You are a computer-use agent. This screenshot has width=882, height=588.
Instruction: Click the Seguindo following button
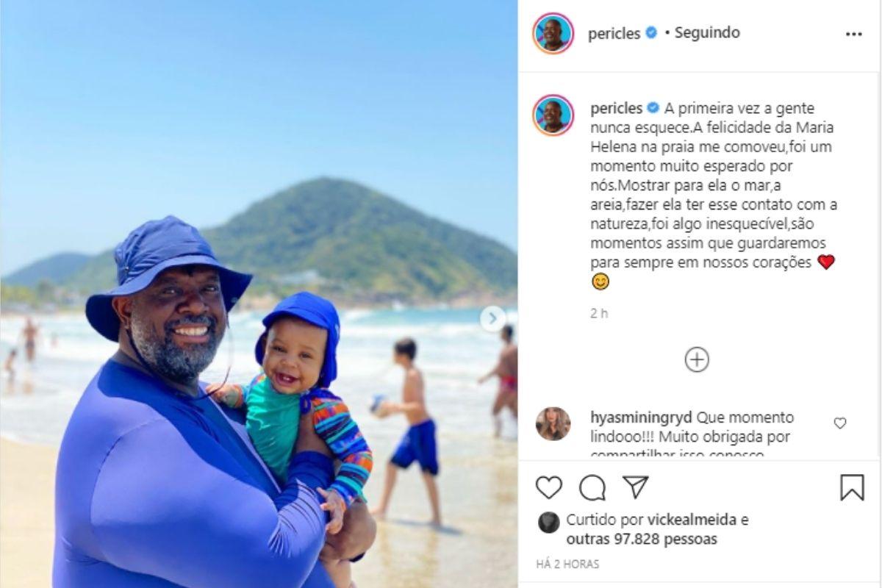[x=707, y=33]
